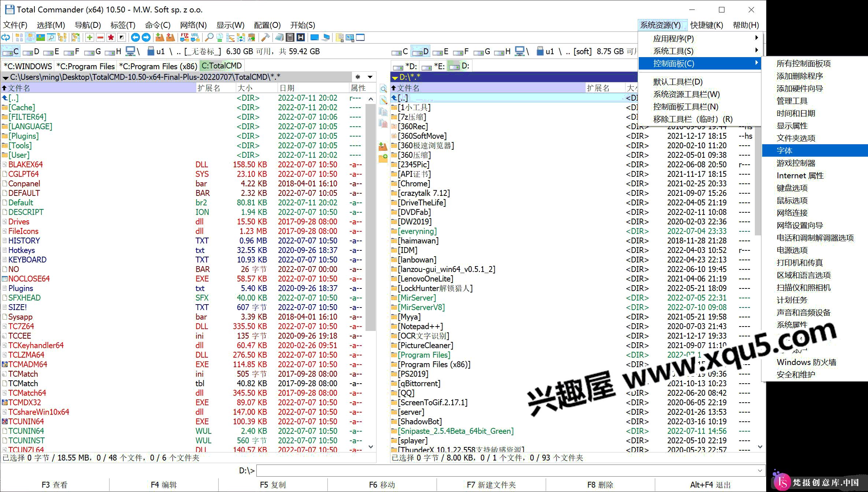Click the left panel vertical scrollbar thumb
This screenshot has width=868, height=492.
pos(371,217)
